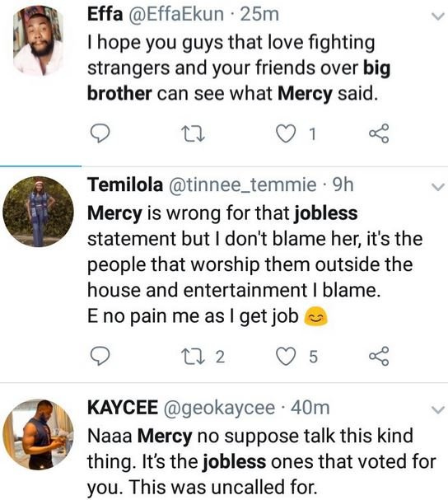Open the dropdown chevron on KAYCEE's tweet
This screenshot has height=500, width=448.
[437, 409]
